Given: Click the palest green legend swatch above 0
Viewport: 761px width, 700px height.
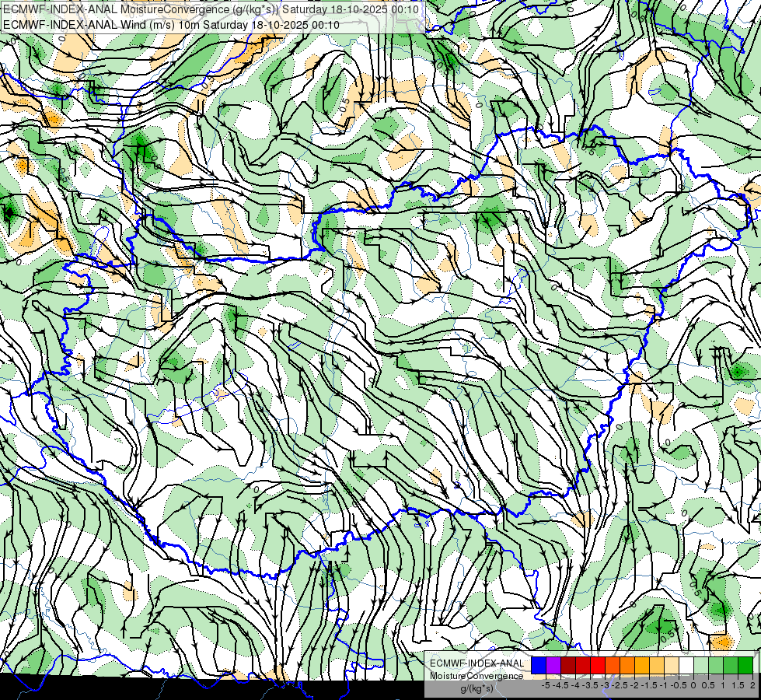Looking at the screenshot, I should coord(701,665).
